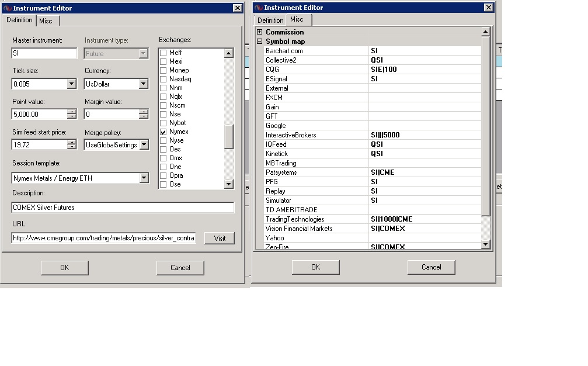Click the URL input field
This screenshot has height=366, width=588.
[x=103, y=238]
